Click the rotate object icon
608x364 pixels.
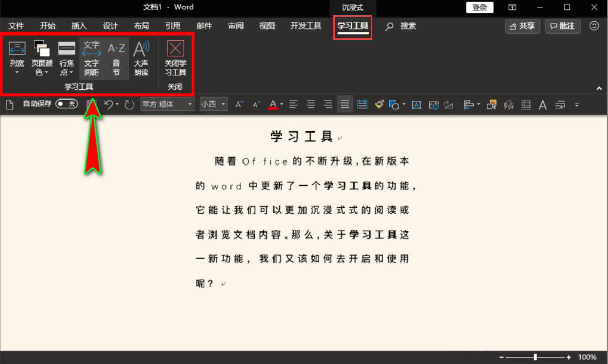[449, 105]
